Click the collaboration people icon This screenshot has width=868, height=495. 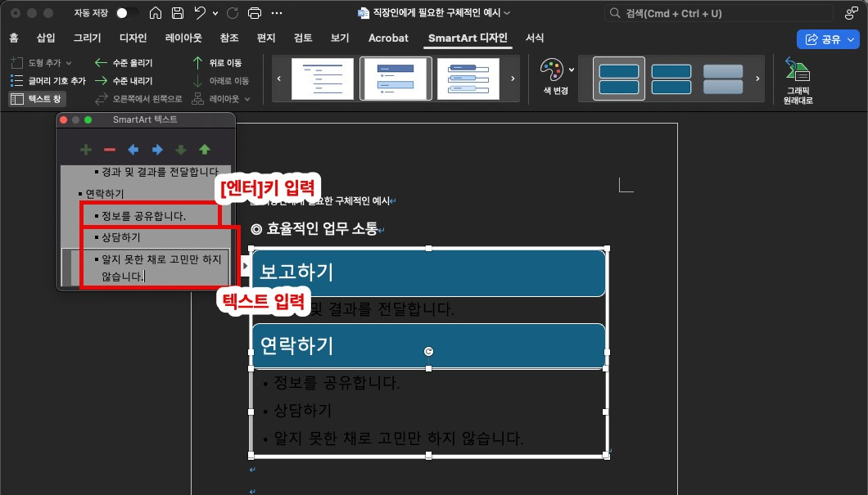[x=852, y=13]
